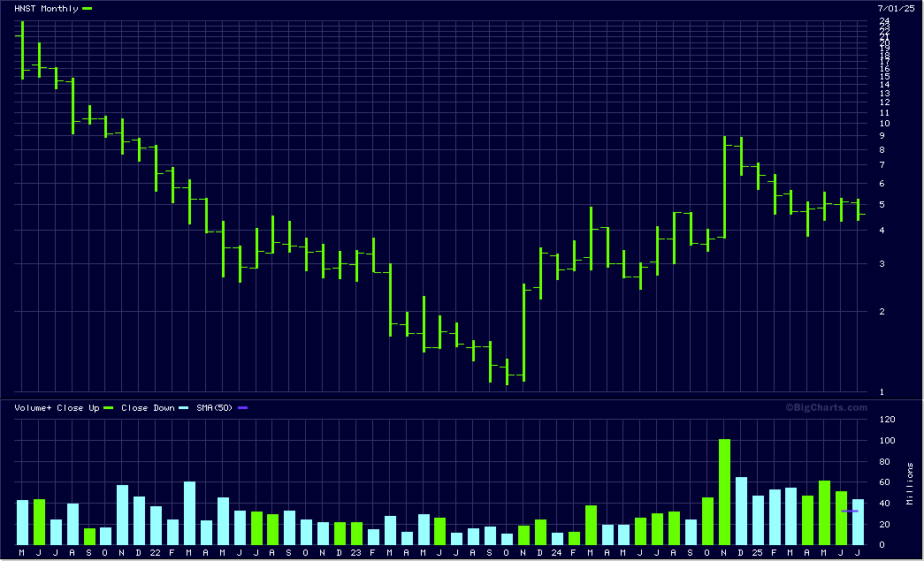The width and height of the screenshot is (924, 561).
Task: Select the green Close Up legend swatch
Action: (110, 408)
